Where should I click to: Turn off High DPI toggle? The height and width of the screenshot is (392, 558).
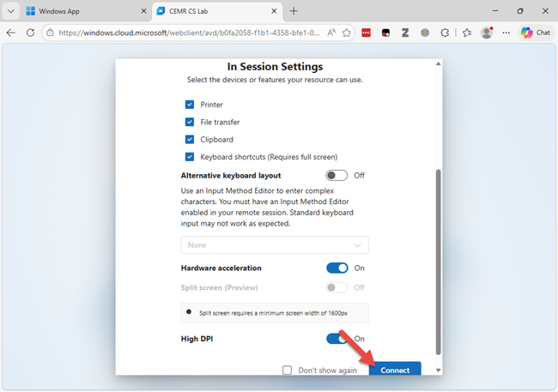[x=337, y=339]
